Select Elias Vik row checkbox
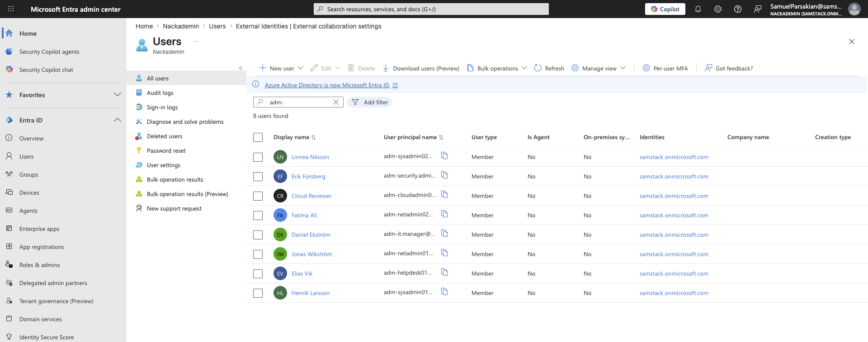 (258, 274)
